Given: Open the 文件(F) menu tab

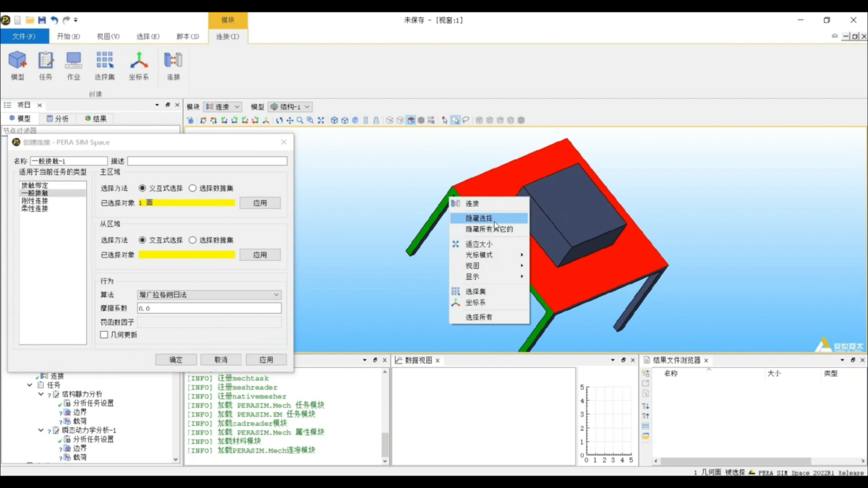Looking at the screenshot, I should [x=25, y=36].
